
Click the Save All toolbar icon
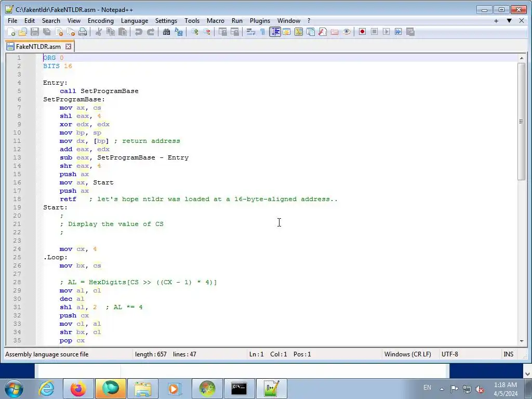(47, 32)
